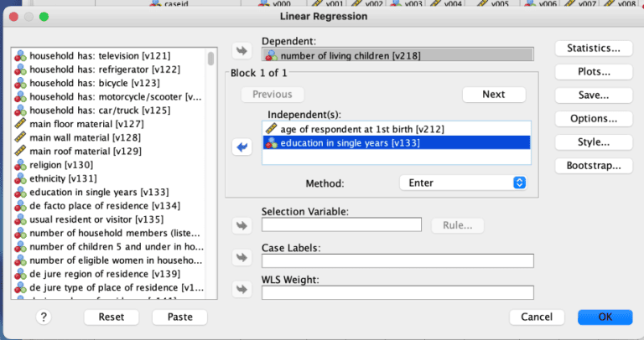Open the Bootstrap... settings
The width and height of the screenshot is (644, 340).
(x=593, y=165)
